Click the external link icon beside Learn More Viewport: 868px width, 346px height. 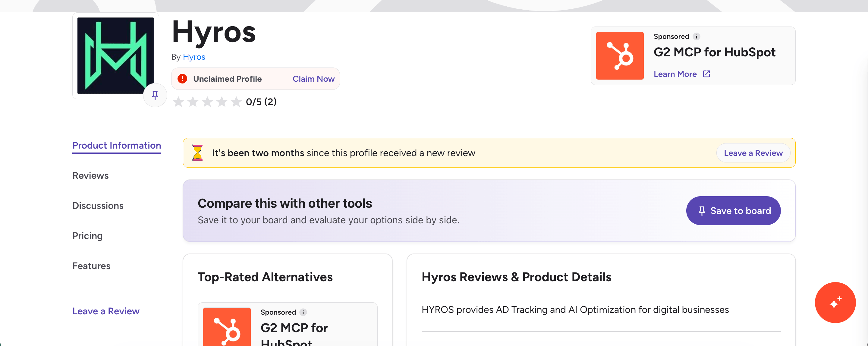[706, 74]
